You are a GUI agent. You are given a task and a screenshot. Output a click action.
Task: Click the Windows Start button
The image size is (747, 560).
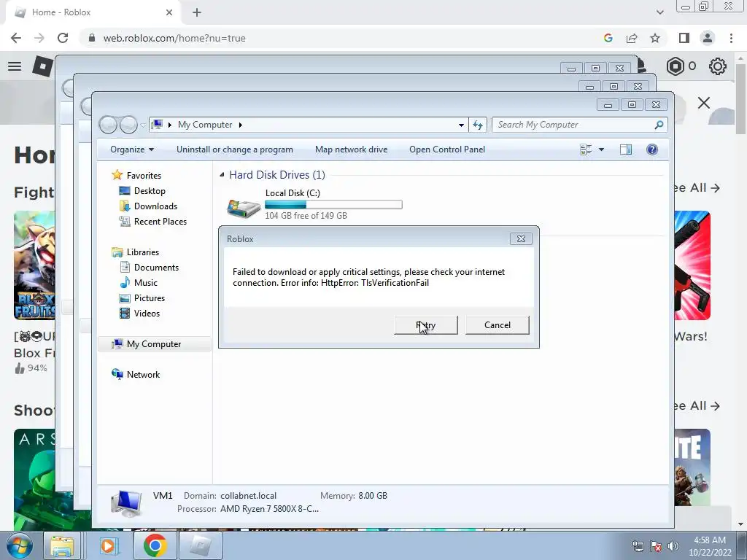(x=19, y=545)
